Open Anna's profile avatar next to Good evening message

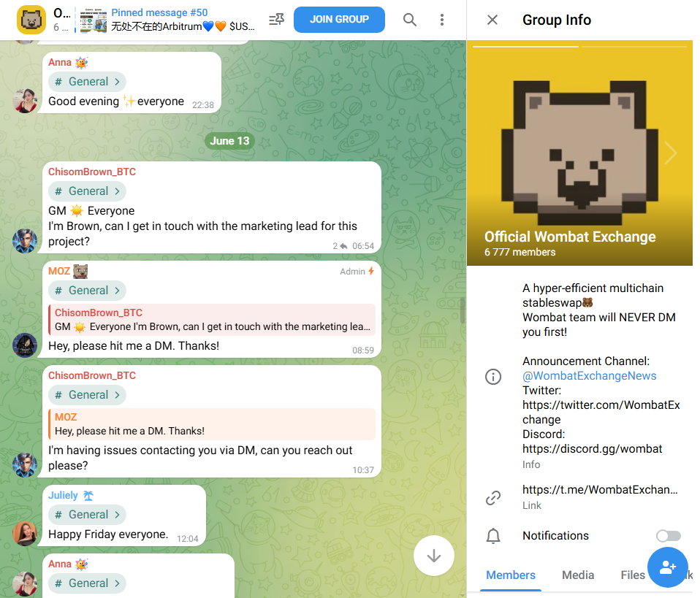coord(25,101)
